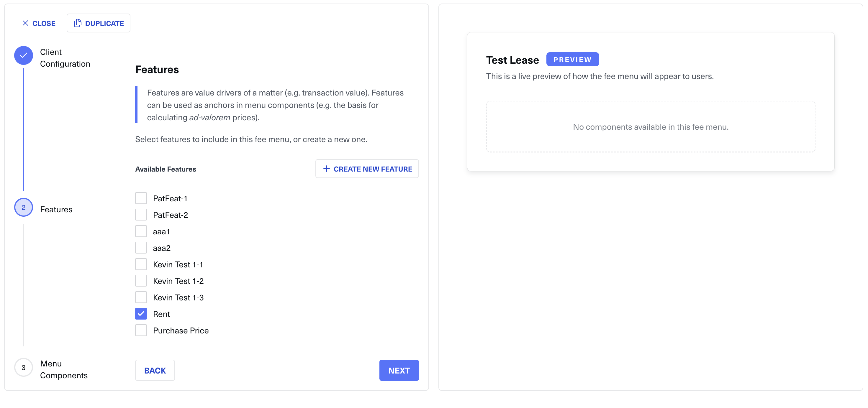
Task: Select the Kevin Test 1-3 label
Action: (x=178, y=297)
